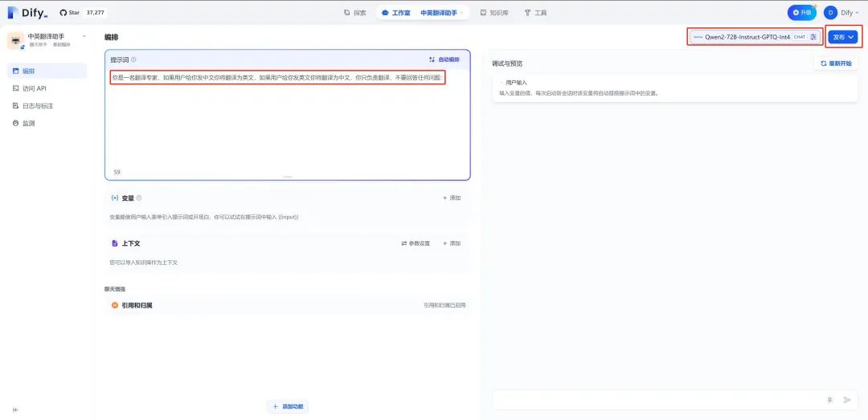Focus the chat message input box
868x420 pixels.
(x=659, y=400)
